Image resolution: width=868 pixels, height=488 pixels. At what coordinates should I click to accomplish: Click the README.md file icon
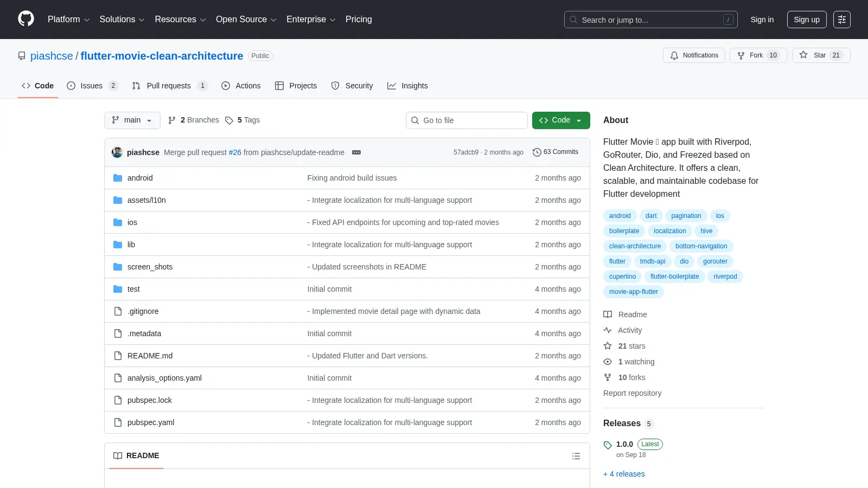[x=118, y=356]
